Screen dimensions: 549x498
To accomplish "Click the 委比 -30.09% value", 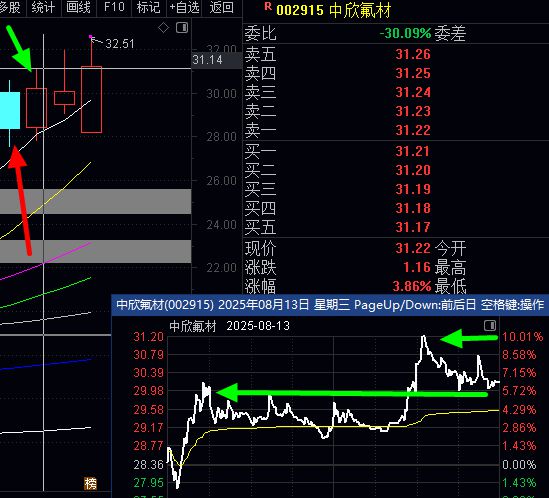I will point(405,34).
